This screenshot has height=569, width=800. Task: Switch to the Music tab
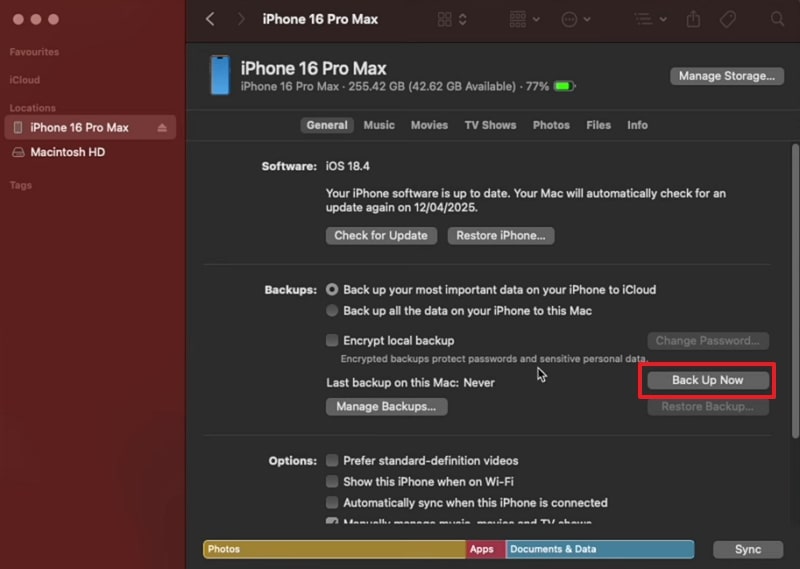(379, 125)
